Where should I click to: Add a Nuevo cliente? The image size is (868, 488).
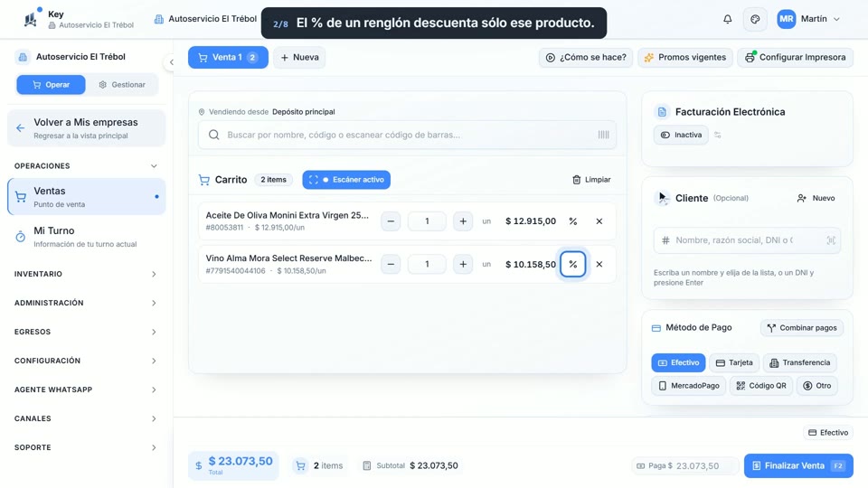tap(816, 198)
